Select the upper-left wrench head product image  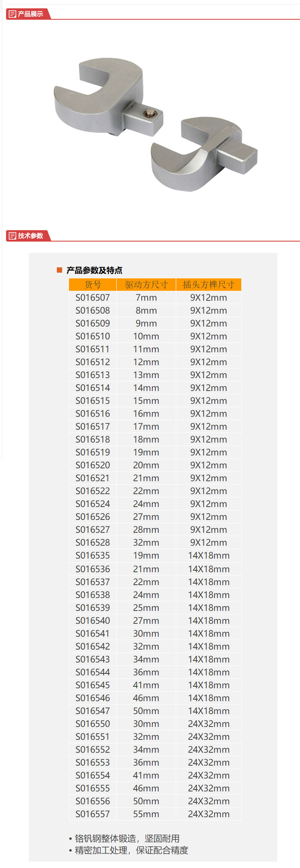click(x=109, y=97)
